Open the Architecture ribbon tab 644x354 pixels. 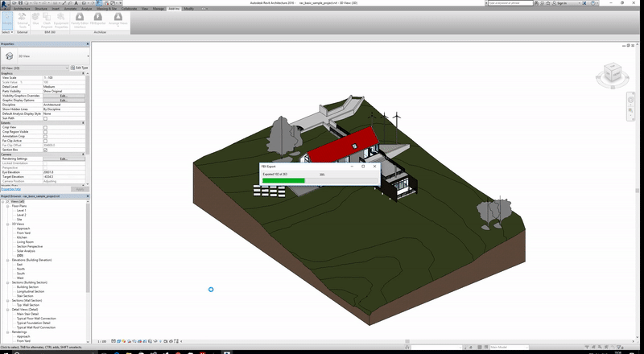(22, 9)
